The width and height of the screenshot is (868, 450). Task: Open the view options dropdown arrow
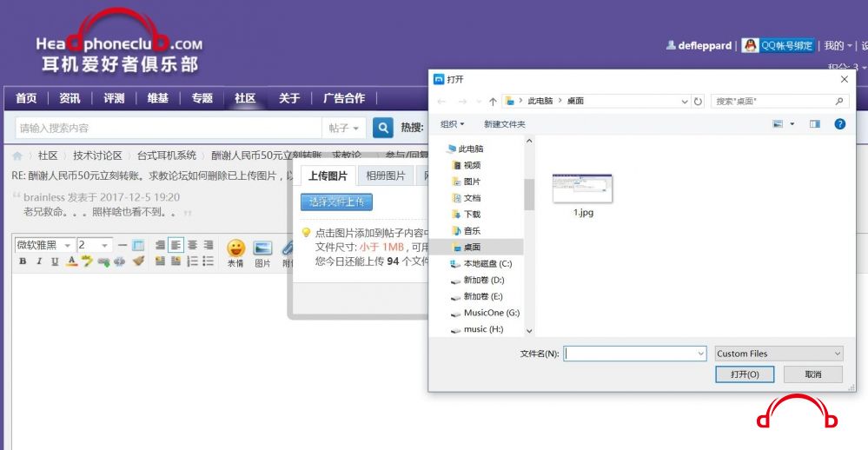pos(792,124)
